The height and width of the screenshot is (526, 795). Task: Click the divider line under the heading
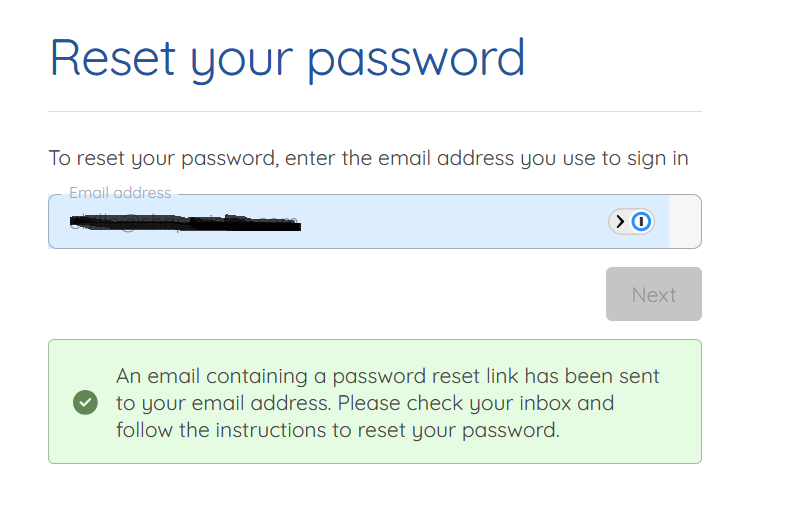tap(375, 111)
